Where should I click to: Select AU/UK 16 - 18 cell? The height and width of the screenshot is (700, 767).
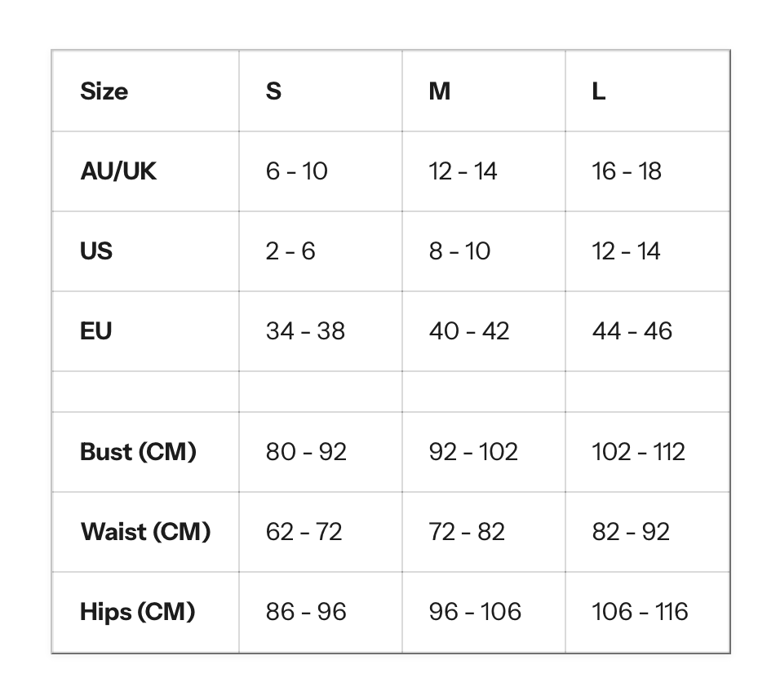coord(648,171)
